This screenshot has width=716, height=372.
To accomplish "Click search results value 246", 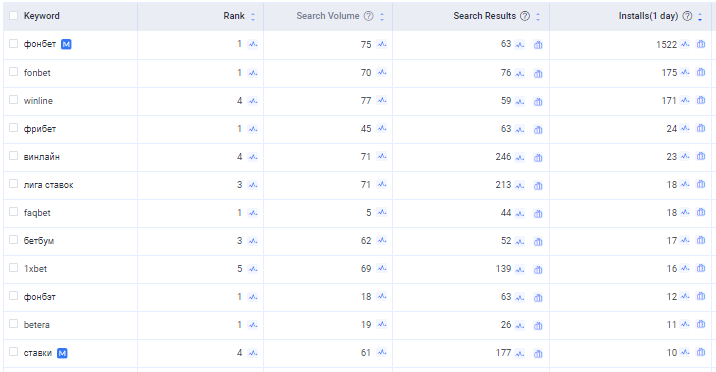I will [x=503, y=157].
